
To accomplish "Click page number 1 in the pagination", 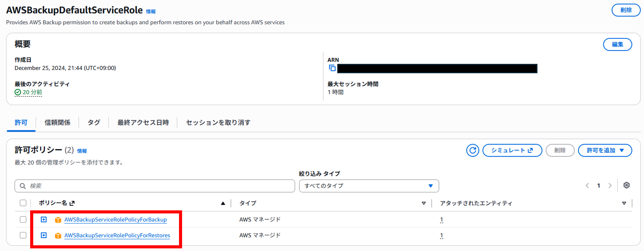I will pyautogui.click(x=598, y=186).
